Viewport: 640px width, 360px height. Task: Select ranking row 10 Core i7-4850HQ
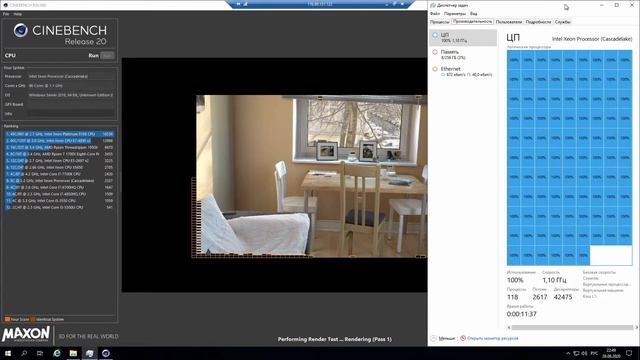(x=59, y=194)
